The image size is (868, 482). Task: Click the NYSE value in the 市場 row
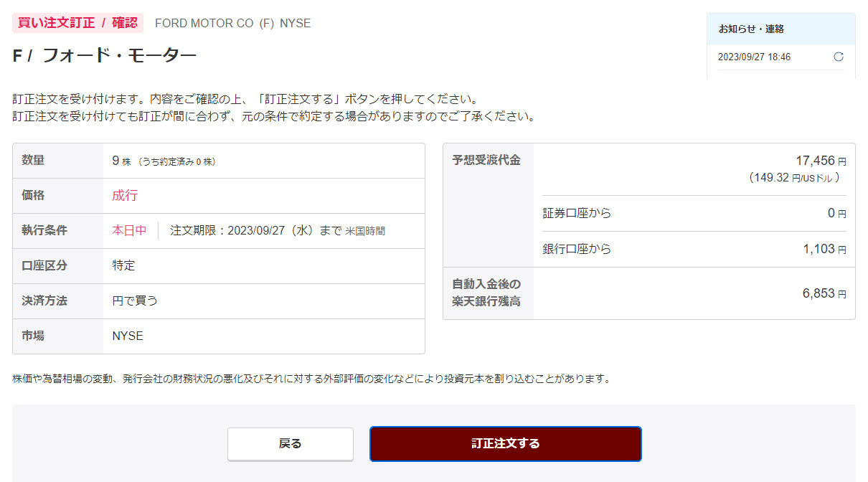click(x=128, y=336)
